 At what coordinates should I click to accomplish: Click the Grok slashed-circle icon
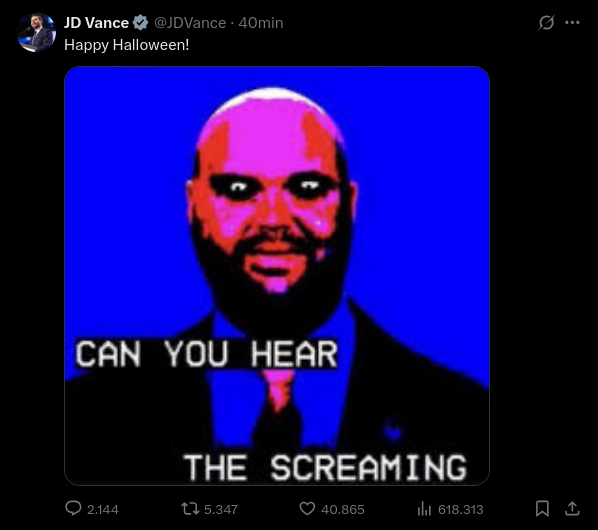pos(546,22)
